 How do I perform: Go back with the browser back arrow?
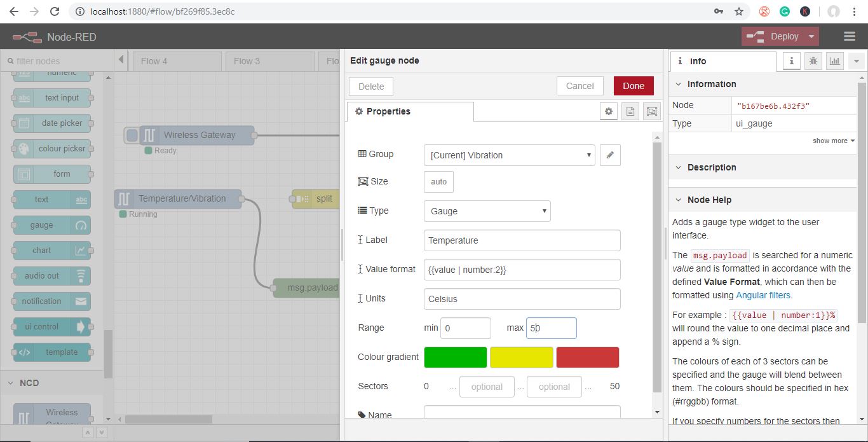tap(14, 11)
